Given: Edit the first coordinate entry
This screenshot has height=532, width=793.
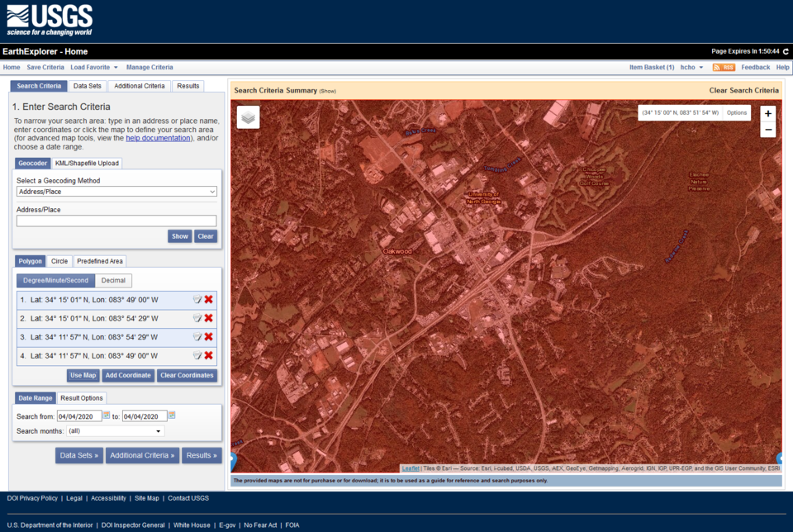Looking at the screenshot, I should [x=196, y=299].
